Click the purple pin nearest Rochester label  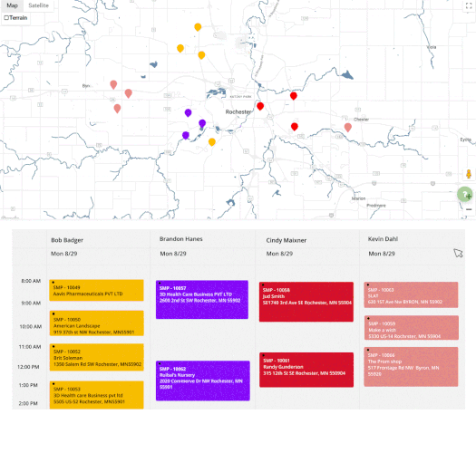(202, 123)
